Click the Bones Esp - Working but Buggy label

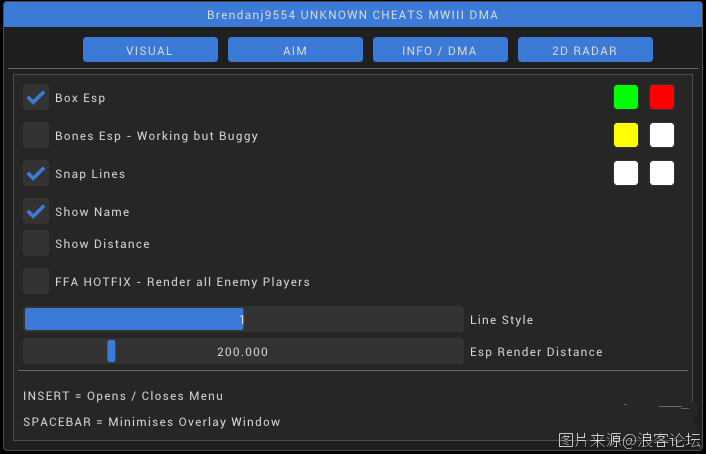(157, 136)
